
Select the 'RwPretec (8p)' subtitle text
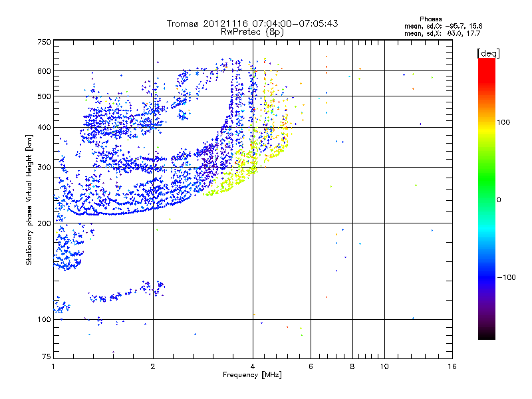point(252,32)
